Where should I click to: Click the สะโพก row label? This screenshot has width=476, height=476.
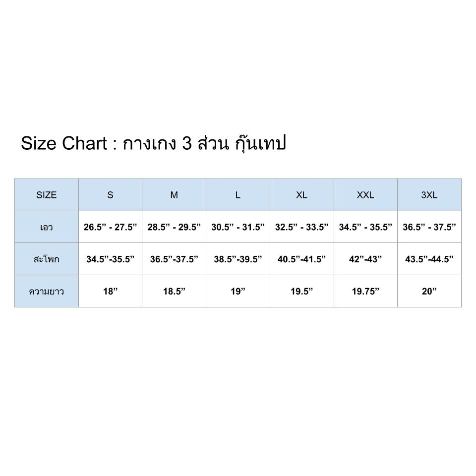(47, 259)
